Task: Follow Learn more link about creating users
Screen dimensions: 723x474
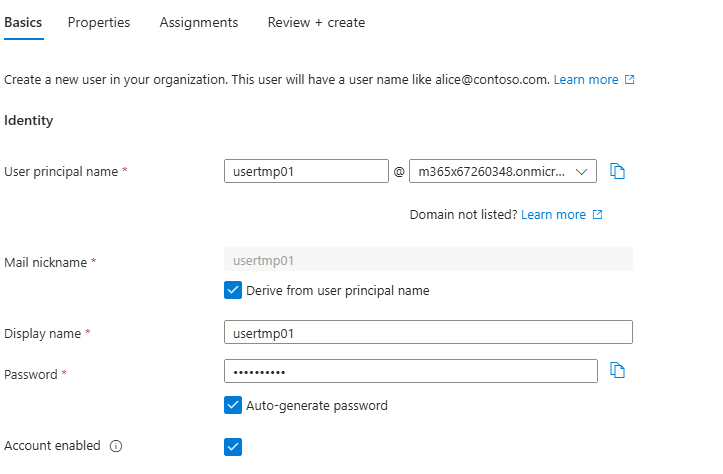Action: coord(586,80)
